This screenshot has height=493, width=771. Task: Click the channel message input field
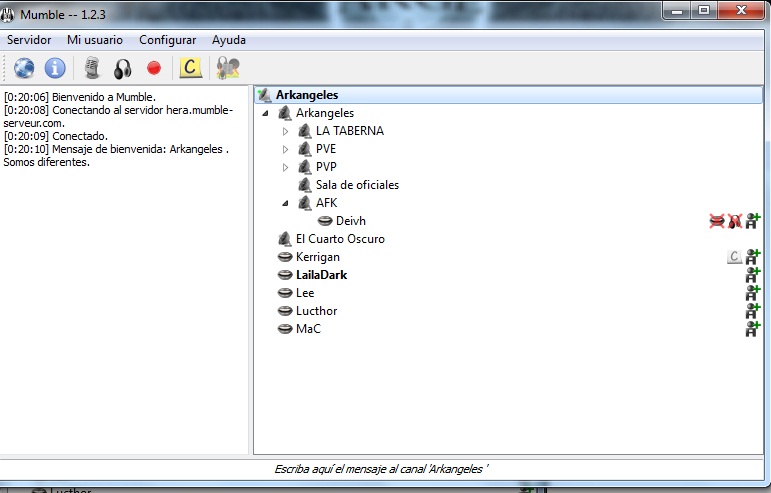pyautogui.click(x=382, y=469)
